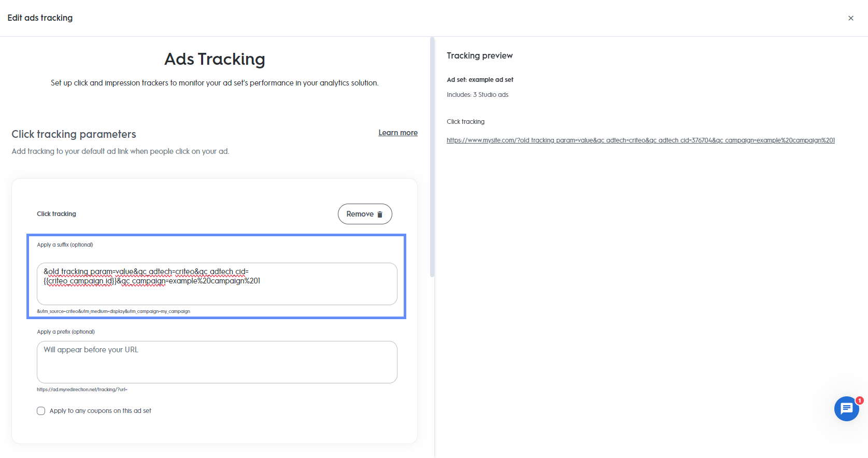Click the Includes: 3 Studio ads text
The width and height of the screenshot is (868, 458).
[477, 94]
